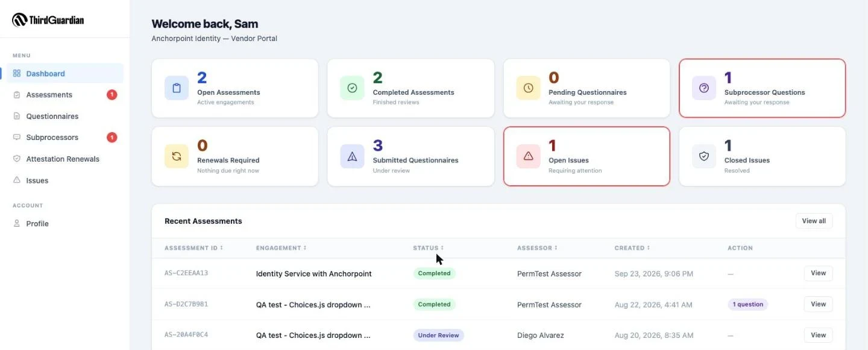Click the Attestation Renewals shield icon
This screenshot has width=868, height=350.
17,159
